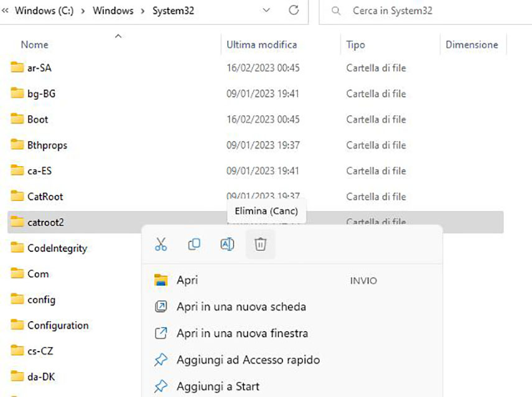This screenshot has height=397, width=532.
Task: Select Apri in una nuova finestra
Action: point(242,334)
